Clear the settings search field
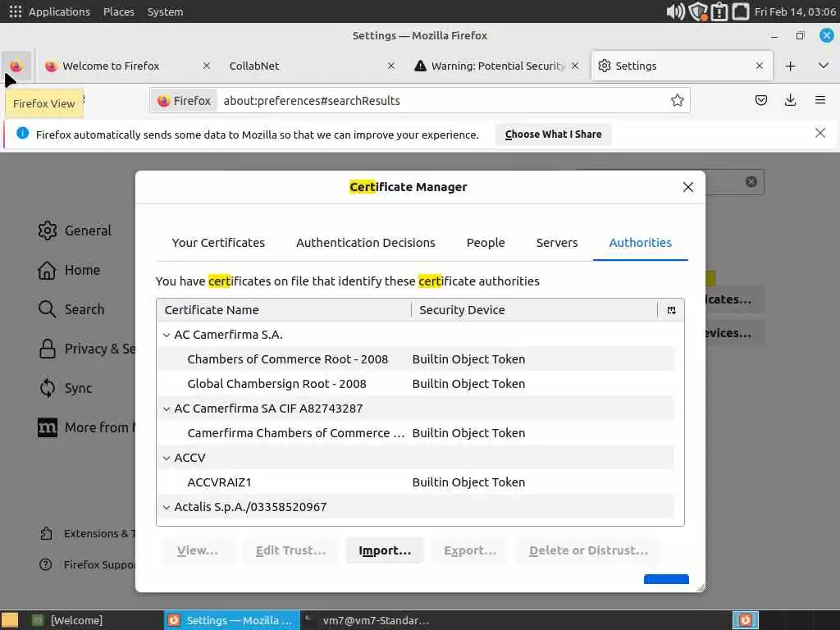Screen dimensions: 840x630 (751, 181)
